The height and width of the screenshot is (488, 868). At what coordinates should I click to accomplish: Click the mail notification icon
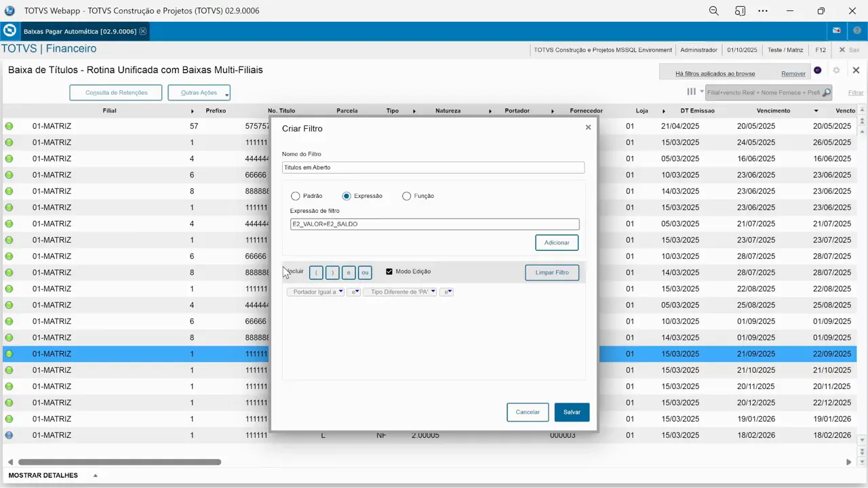837,30
